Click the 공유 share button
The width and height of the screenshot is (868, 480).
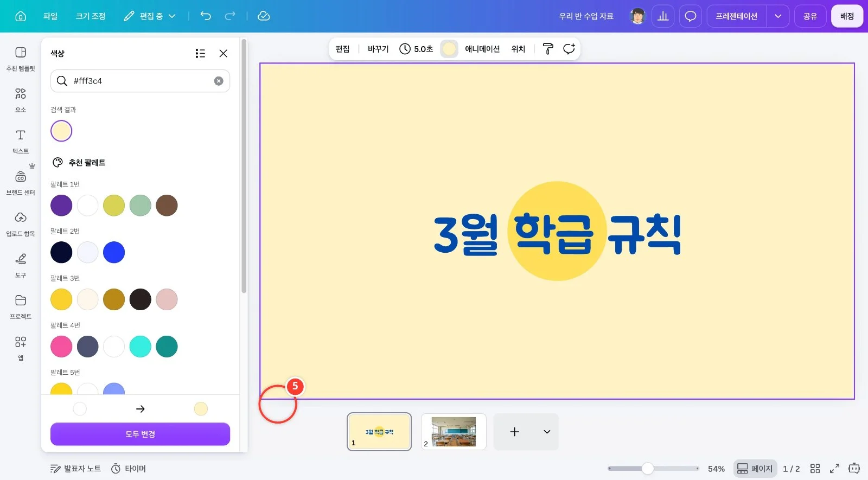pos(810,16)
